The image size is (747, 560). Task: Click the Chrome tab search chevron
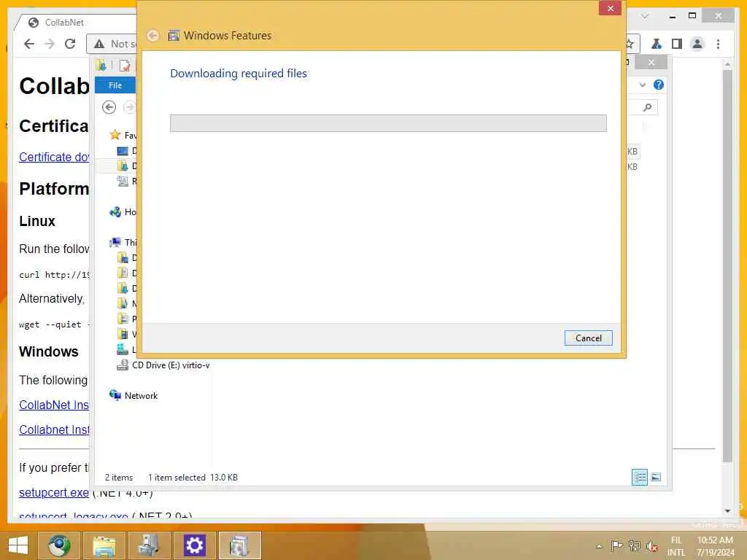point(645,16)
